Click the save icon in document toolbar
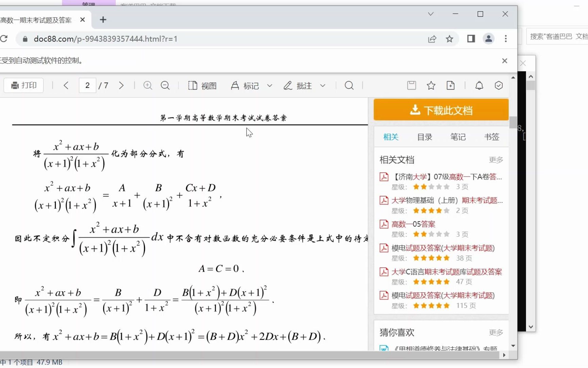 412,85
